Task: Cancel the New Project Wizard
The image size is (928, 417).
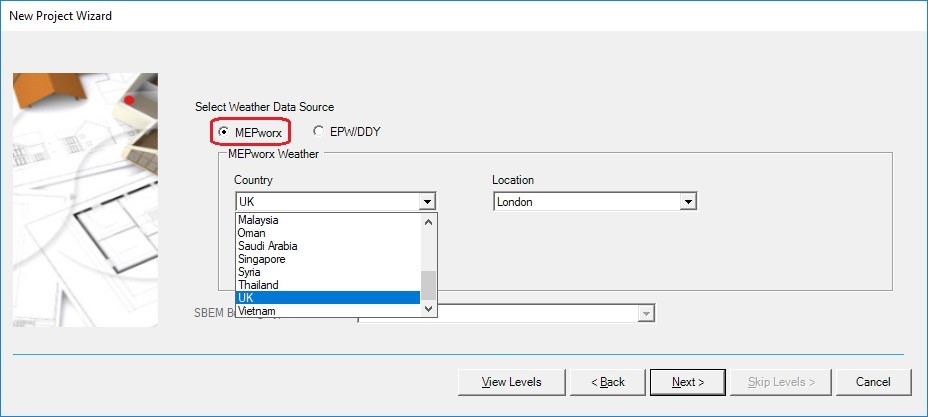Action: point(873,382)
